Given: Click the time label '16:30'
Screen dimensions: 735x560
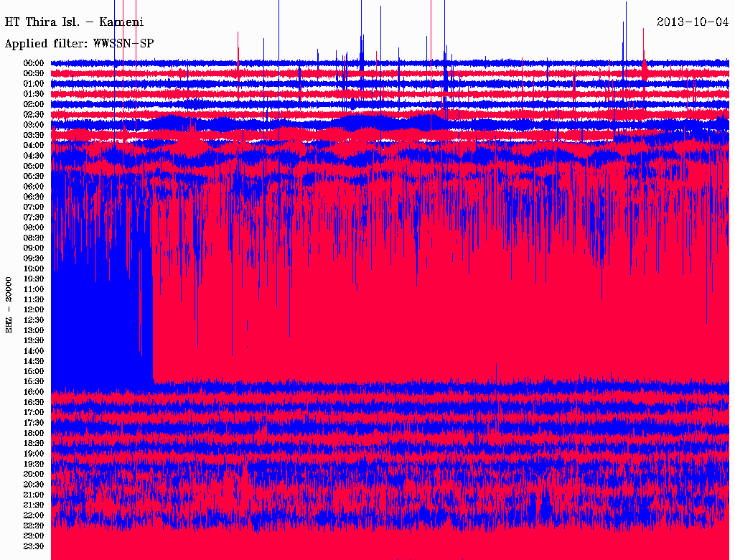Looking at the screenshot, I should tap(34, 402).
